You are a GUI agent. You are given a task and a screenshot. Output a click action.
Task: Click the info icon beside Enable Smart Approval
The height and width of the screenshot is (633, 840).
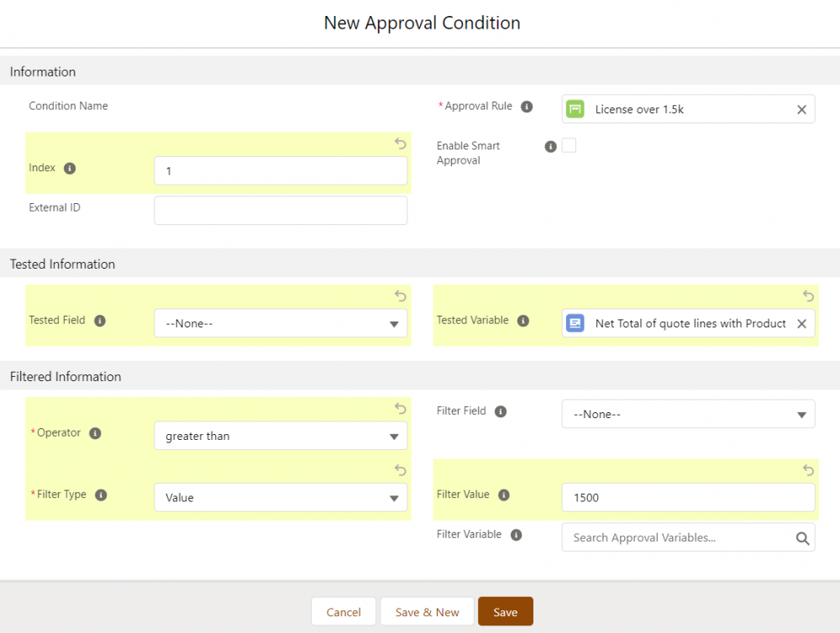[550, 147]
